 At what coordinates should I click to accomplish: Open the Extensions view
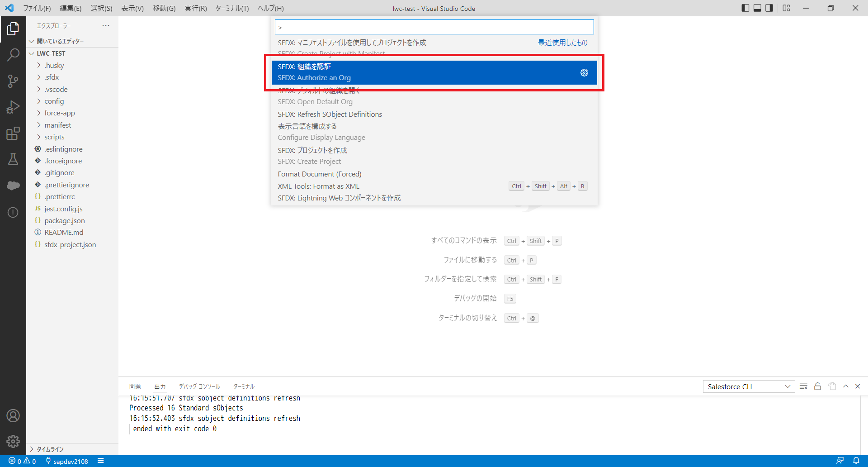click(13, 133)
